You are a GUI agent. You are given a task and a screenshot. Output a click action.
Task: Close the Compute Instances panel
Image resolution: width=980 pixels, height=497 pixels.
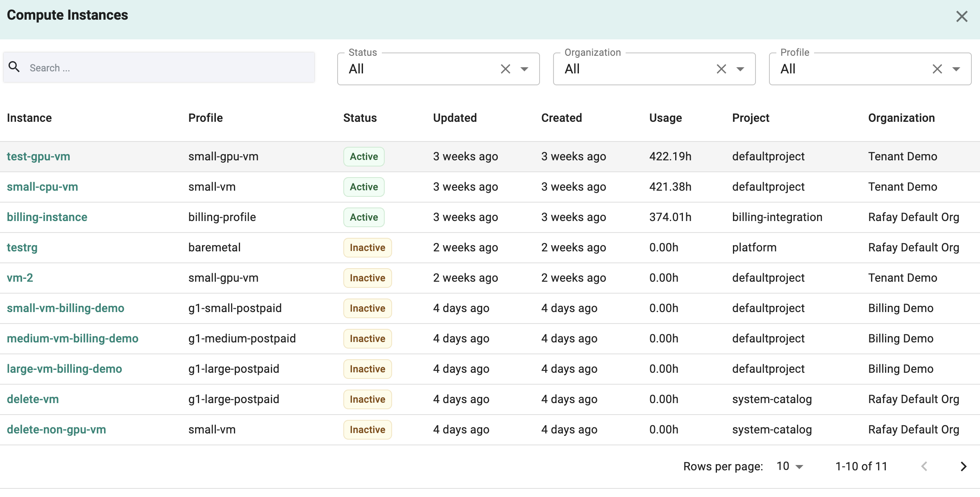click(x=962, y=16)
